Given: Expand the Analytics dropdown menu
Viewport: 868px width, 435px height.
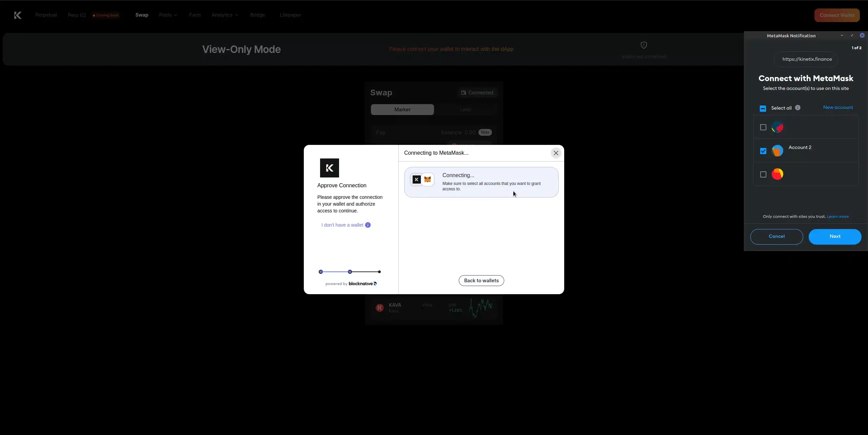Looking at the screenshot, I should pos(225,15).
